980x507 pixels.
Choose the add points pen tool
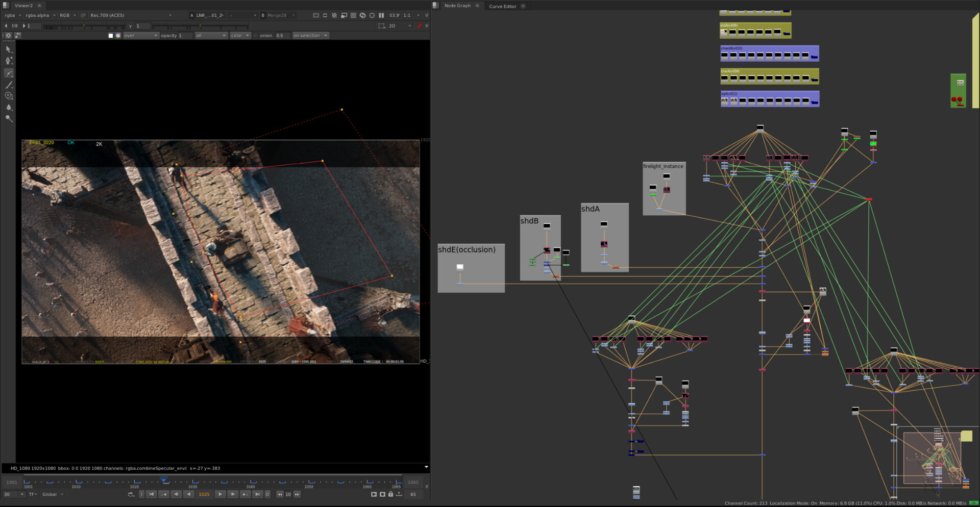pos(9,61)
